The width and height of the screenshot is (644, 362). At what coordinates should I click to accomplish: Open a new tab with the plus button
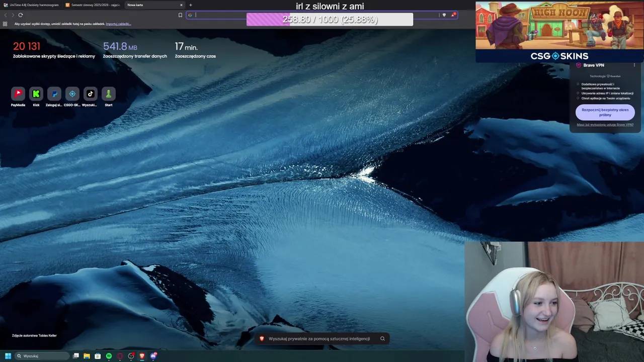[x=191, y=5]
